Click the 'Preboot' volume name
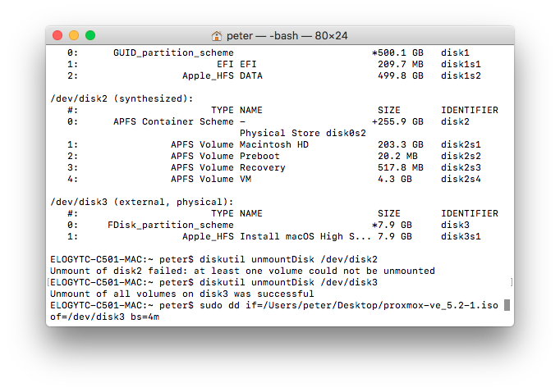The width and height of the screenshot is (560, 392). (x=259, y=156)
